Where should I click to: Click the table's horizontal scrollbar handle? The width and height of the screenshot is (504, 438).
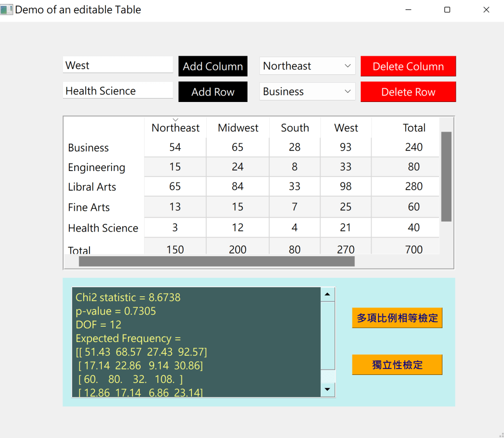coord(217,261)
